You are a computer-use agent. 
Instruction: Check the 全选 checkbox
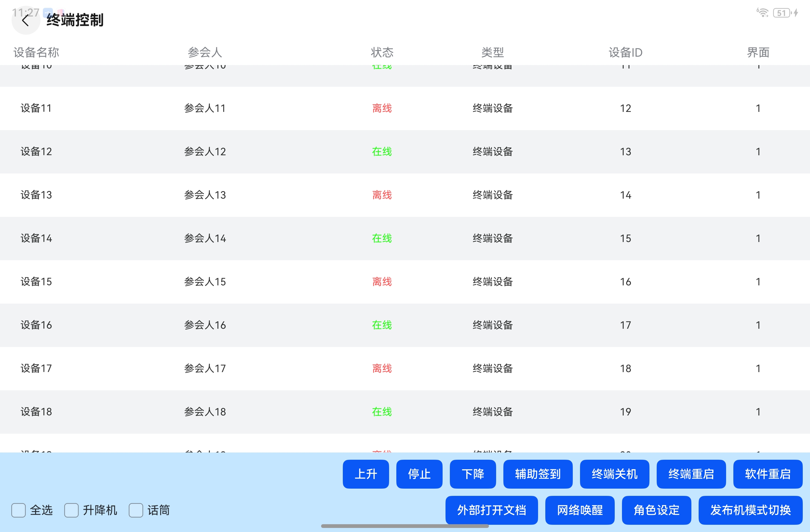click(x=19, y=510)
